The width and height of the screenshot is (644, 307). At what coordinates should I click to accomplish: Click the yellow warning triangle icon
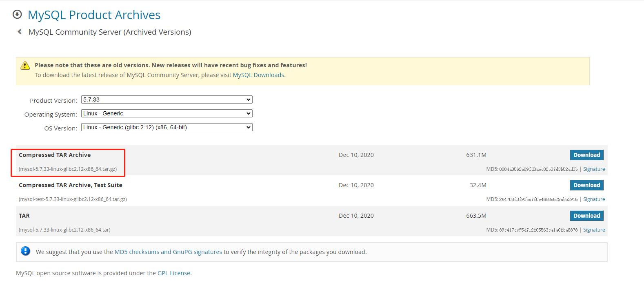pos(25,65)
